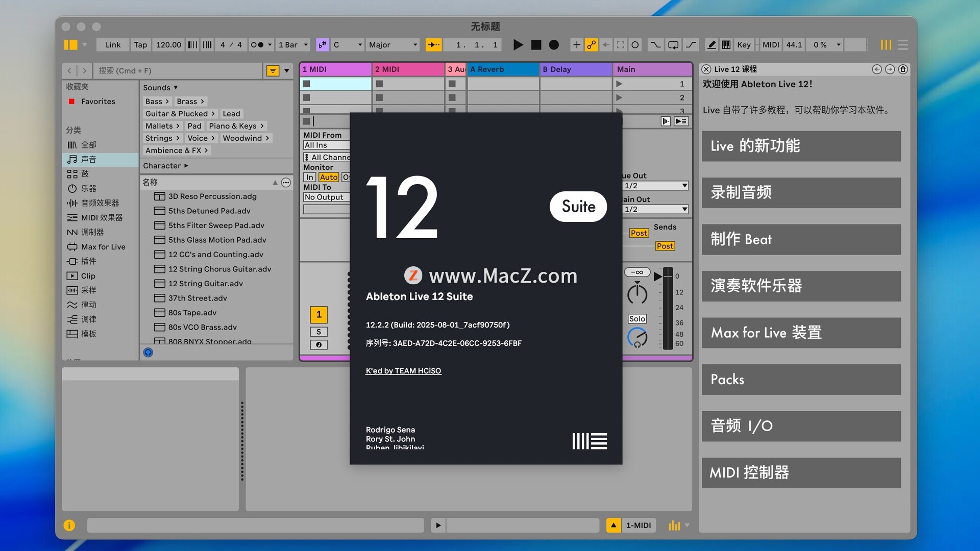Select the Main track header
Viewport: 980px width, 551px height.
652,69
